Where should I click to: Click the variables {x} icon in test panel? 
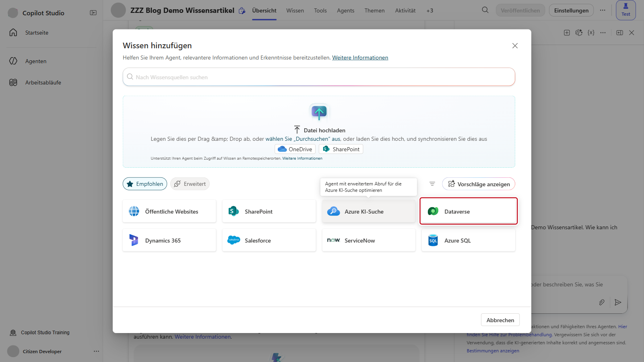click(591, 33)
